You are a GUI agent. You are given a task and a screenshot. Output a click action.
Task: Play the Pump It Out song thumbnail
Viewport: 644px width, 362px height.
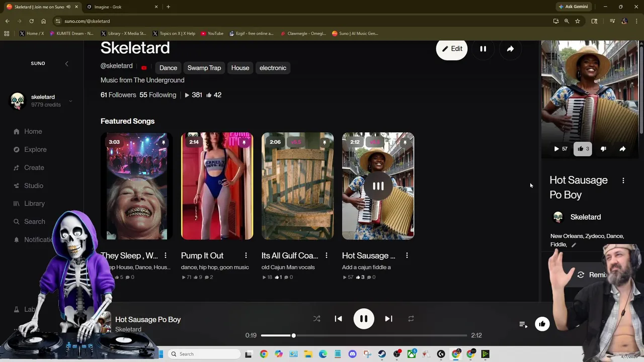[x=217, y=186]
